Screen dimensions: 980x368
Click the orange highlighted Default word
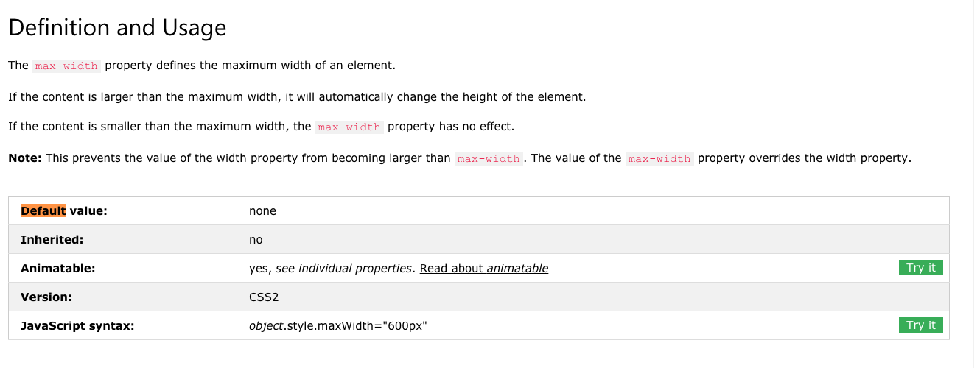click(43, 210)
